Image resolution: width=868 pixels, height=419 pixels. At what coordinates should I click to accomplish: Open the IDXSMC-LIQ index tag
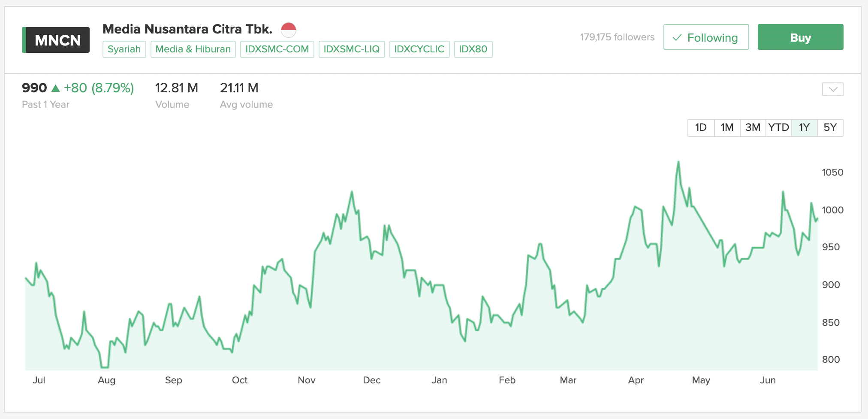(x=352, y=49)
